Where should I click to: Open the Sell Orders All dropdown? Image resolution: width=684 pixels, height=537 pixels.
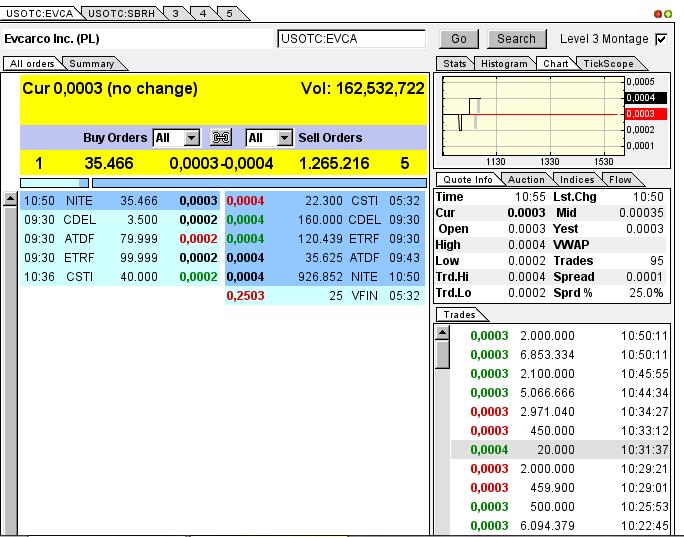click(x=284, y=138)
